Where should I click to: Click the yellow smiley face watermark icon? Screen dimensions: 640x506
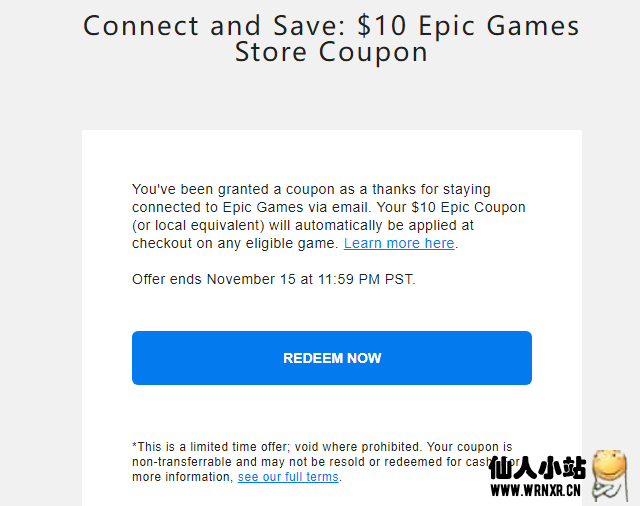coord(609,475)
